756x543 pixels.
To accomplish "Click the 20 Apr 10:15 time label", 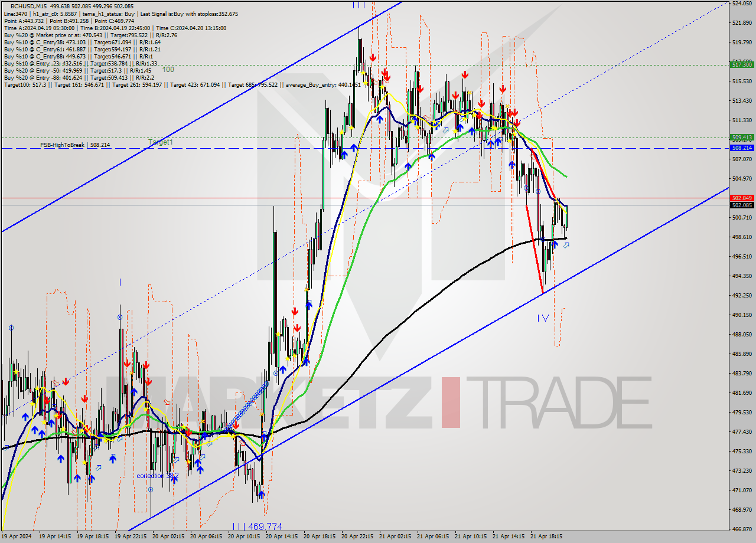I will [x=245, y=537].
